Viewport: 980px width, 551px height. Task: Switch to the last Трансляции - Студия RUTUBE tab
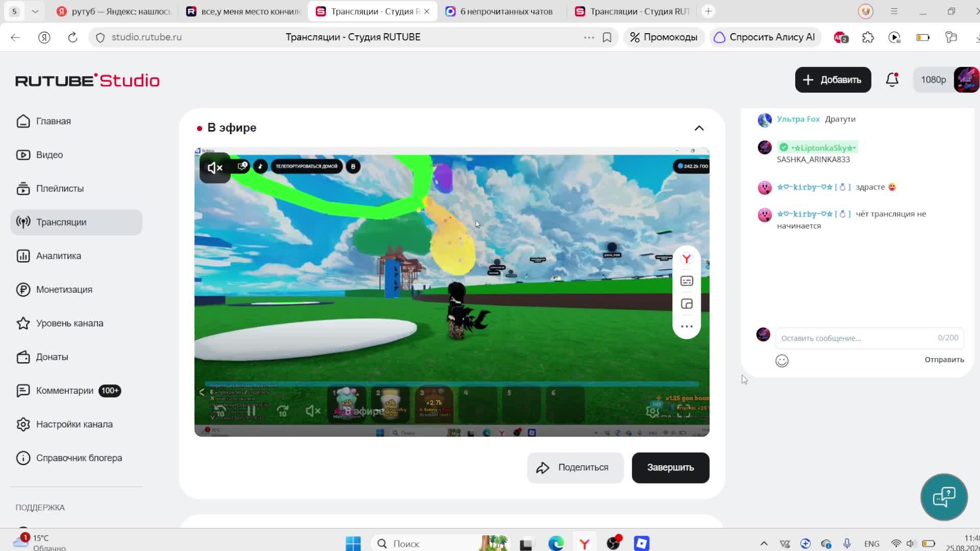[x=632, y=11]
